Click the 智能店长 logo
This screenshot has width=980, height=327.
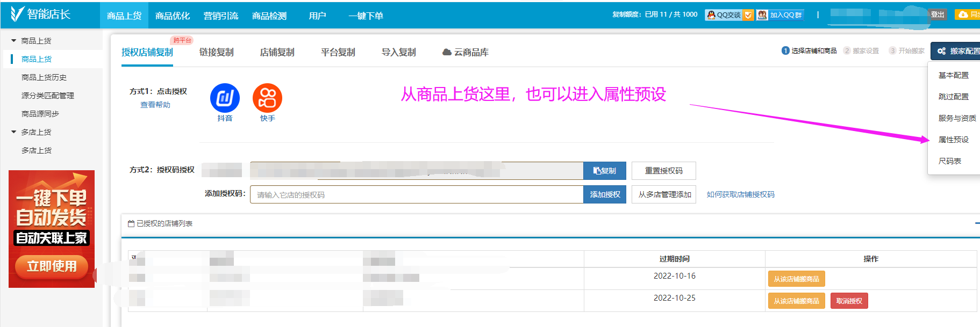[41, 14]
